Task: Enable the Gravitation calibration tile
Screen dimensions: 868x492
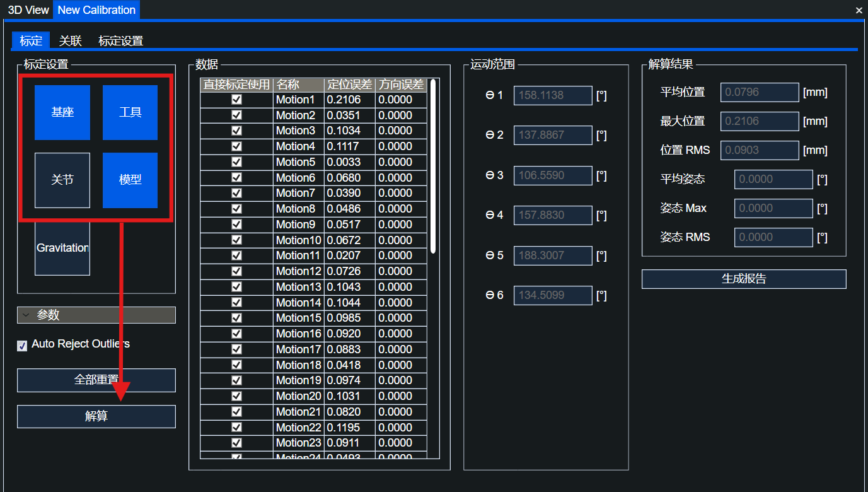Action: coord(62,248)
